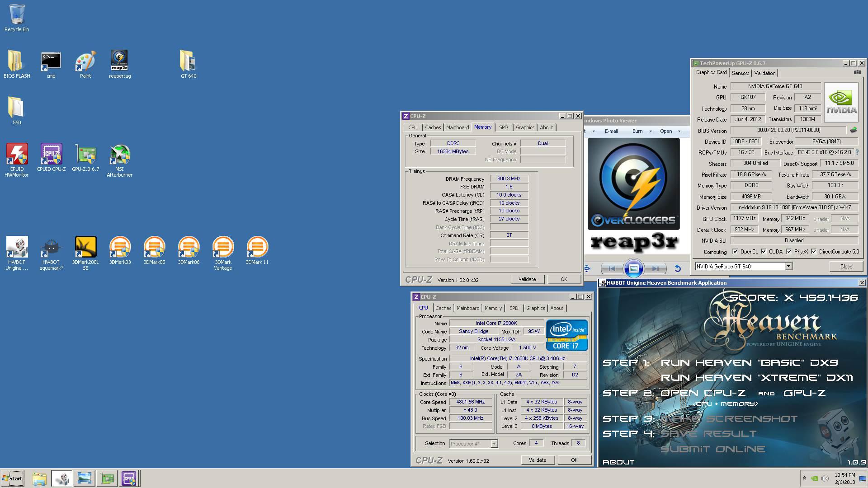Open Windows Explorer taskbar icon
868x488 pixels.
click(x=39, y=479)
